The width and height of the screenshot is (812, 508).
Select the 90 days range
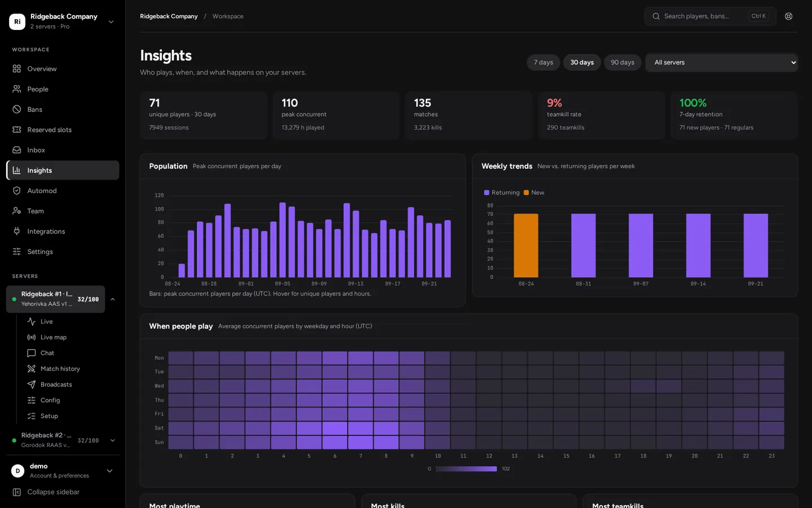click(623, 63)
